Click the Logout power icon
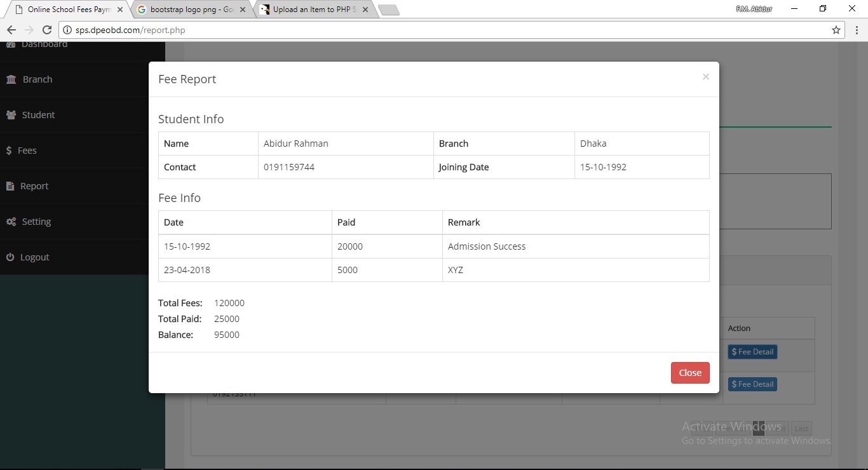Viewport: 868px width, 470px height. [x=10, y=257]
